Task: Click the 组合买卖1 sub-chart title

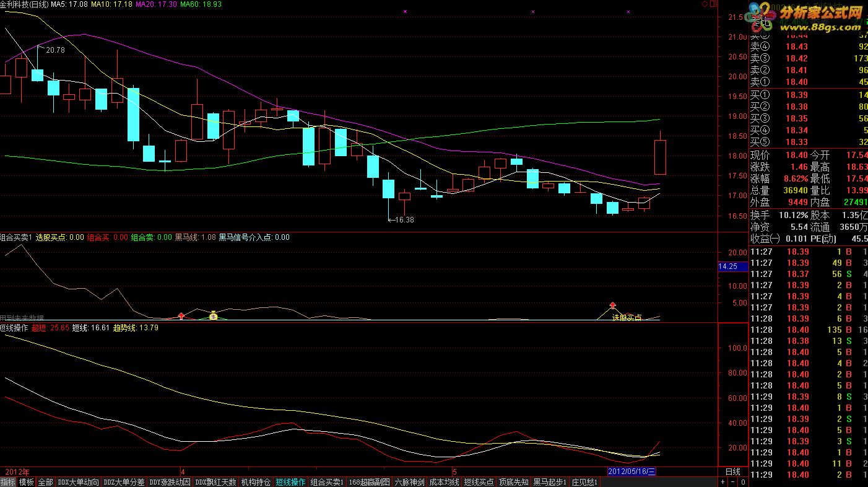Action: (x=15, y=237)
